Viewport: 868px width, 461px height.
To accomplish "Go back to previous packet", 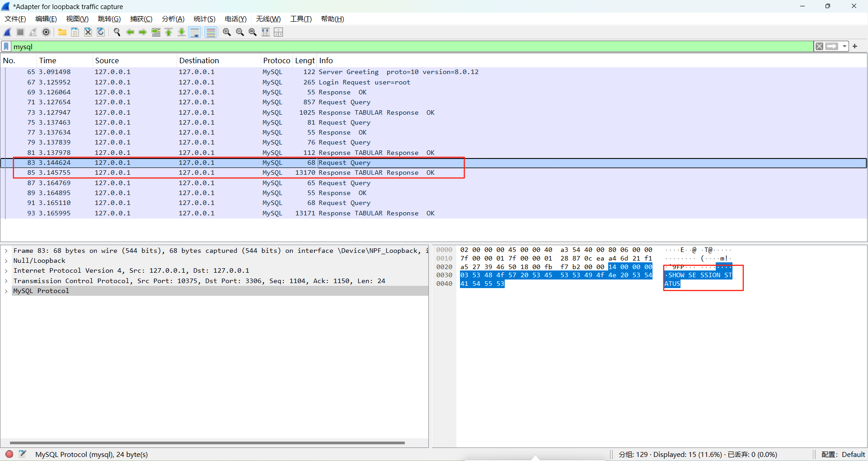I will tap(130, 32).
